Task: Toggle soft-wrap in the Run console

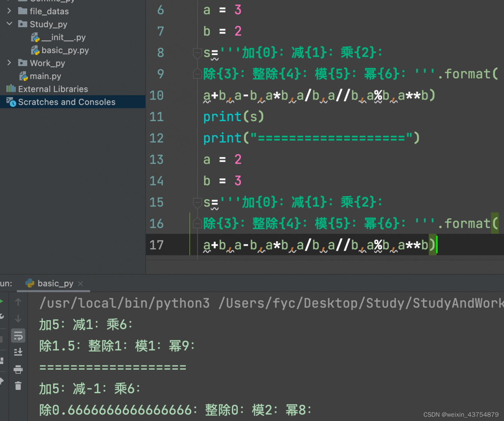Action: coord(18,336)
